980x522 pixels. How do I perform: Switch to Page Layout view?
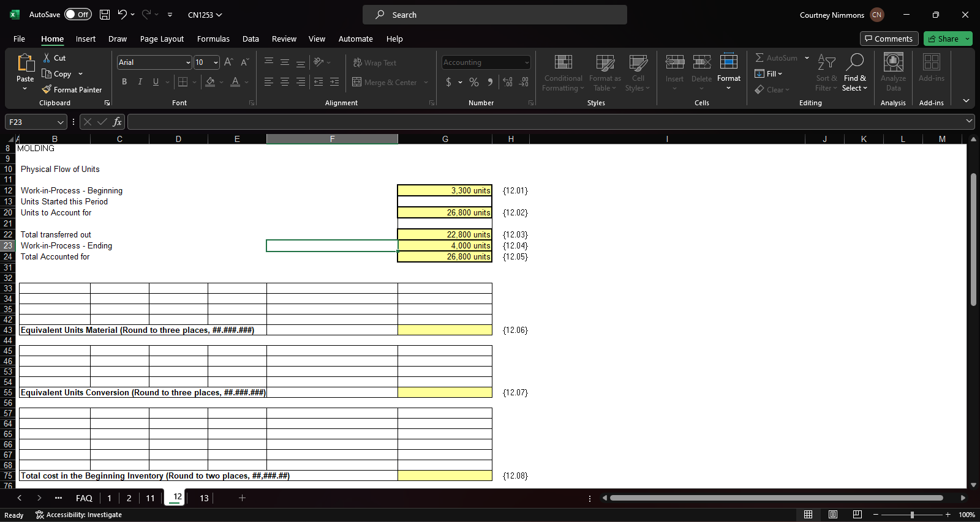833,515
